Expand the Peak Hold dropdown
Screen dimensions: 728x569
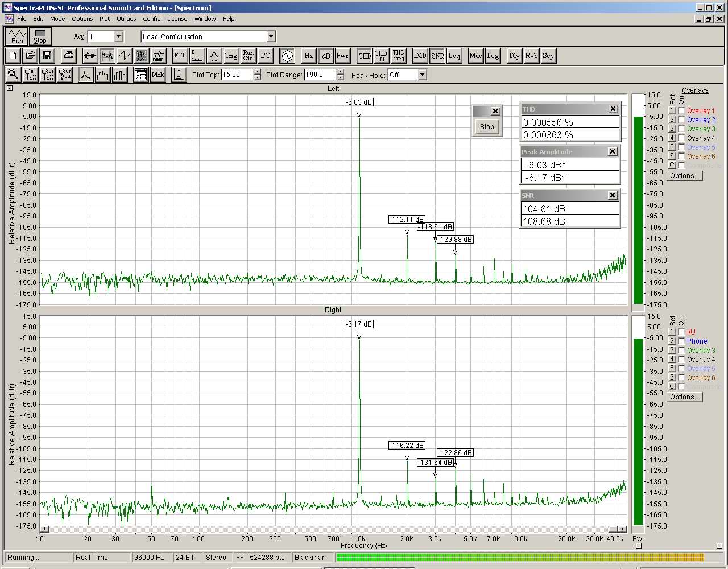coord(422,75)
